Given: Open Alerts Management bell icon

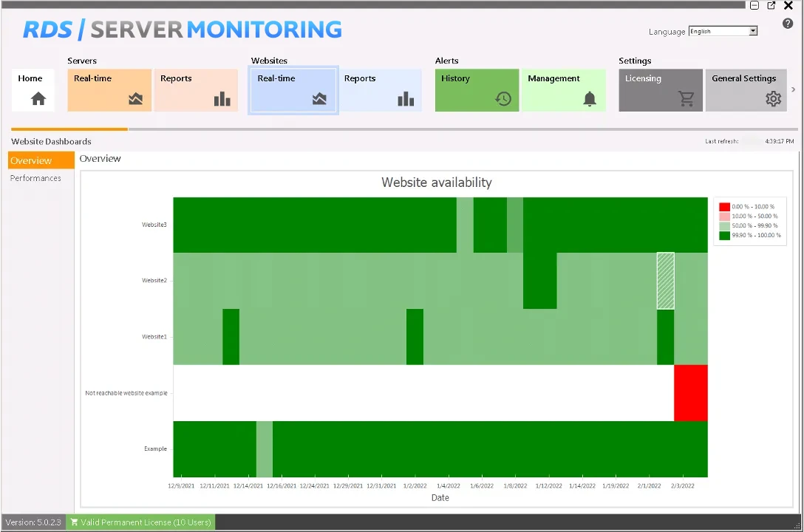Looking at the screenshot, I should (589, 99).
